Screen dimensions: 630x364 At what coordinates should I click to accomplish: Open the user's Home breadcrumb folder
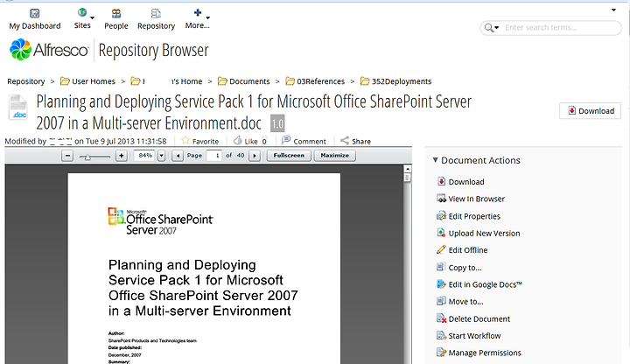(167, 81)
